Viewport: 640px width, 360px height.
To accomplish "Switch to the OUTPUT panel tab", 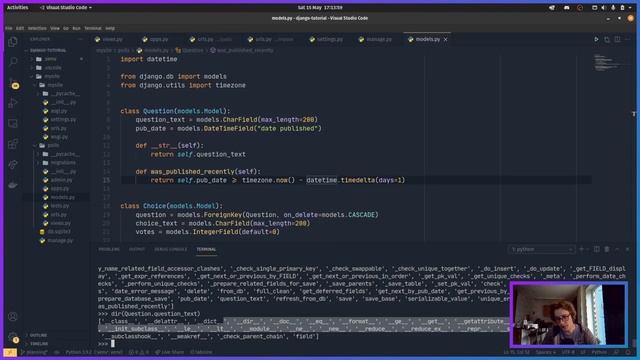I will 137,249.
